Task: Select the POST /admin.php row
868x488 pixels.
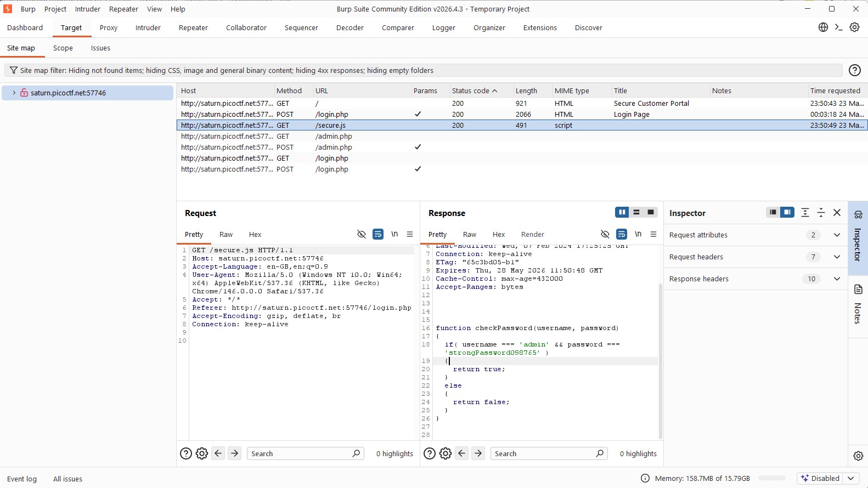Action: (521, 147)
